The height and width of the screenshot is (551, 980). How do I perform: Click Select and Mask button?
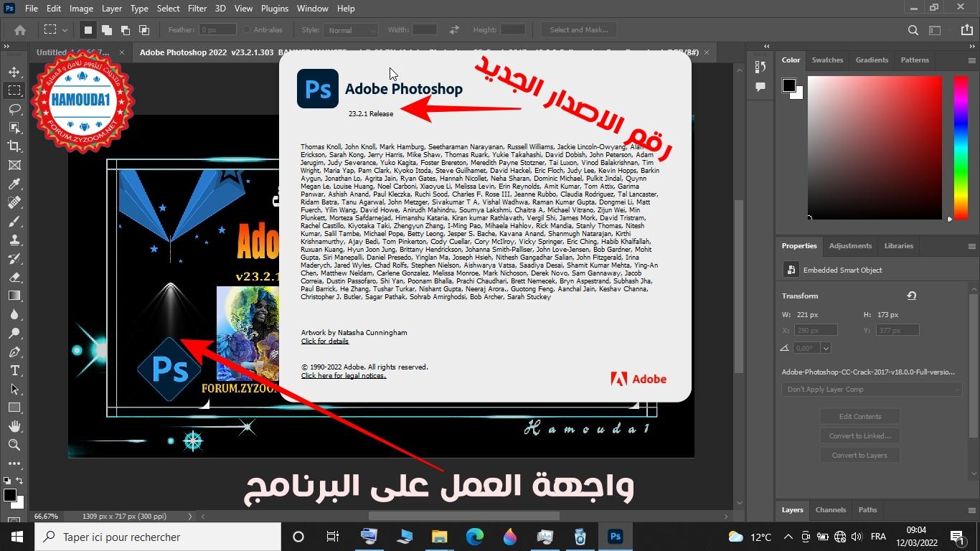point(579,30)
